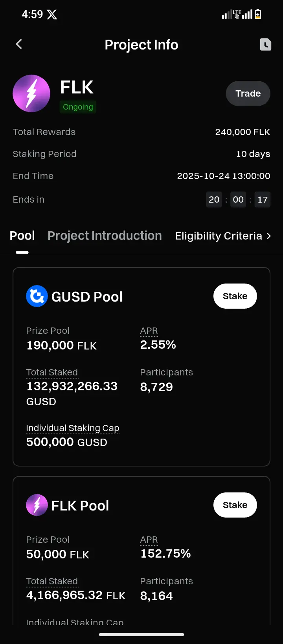Show GUSD Pool Total Staked explanation
The width and height of the screenshot is (283, 644).
click(52, 372)
